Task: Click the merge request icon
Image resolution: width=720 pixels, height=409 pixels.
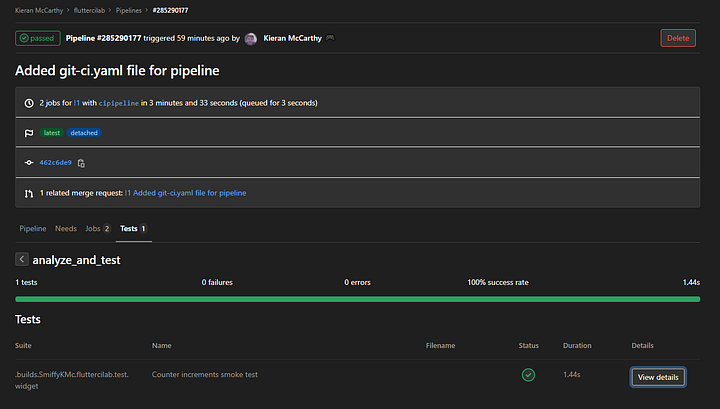Action: coord(29,193)
